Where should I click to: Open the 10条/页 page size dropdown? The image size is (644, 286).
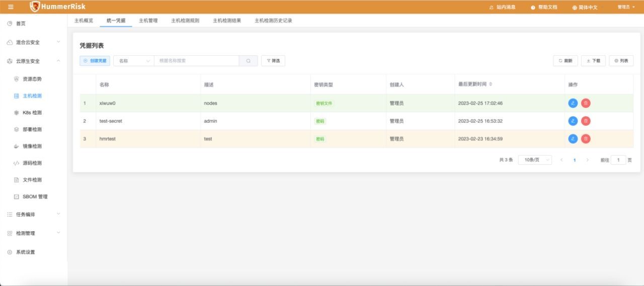click(x=535, y=160)
